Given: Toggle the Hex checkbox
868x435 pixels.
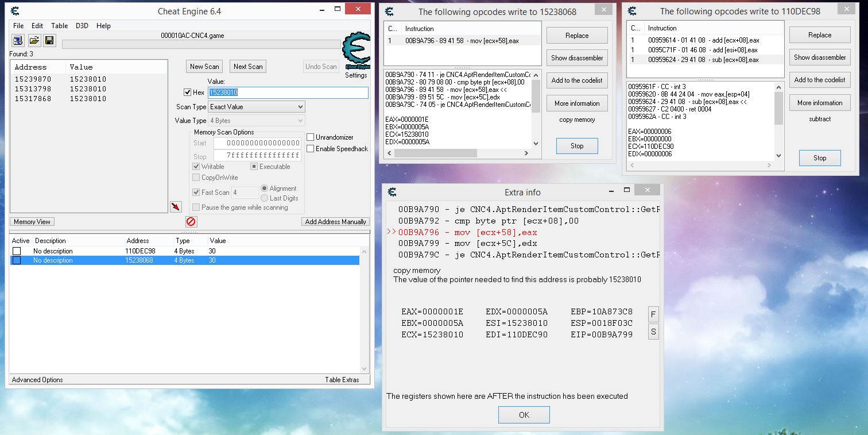Looking at the screenshot, I should 187,93.
